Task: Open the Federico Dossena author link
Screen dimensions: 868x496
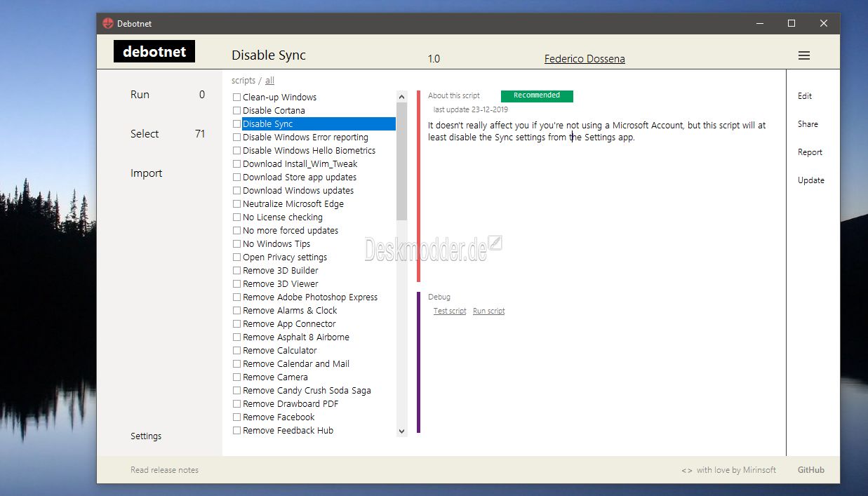Action: (x=585, y=59)
